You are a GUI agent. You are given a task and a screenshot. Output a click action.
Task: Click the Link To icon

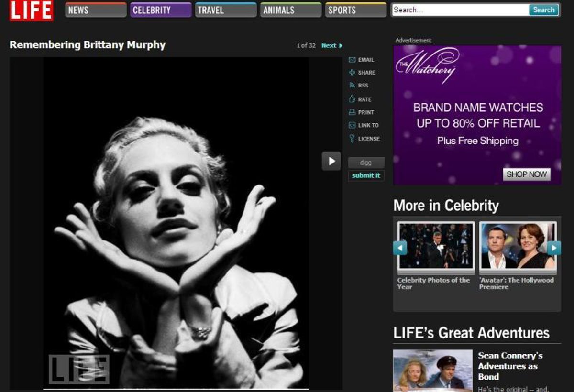352,125
